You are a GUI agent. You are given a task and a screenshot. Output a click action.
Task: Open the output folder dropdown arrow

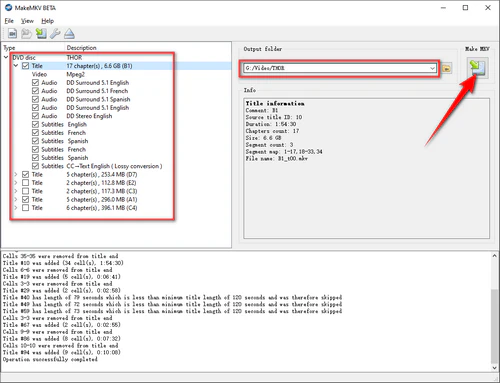(x=432, y=68)
